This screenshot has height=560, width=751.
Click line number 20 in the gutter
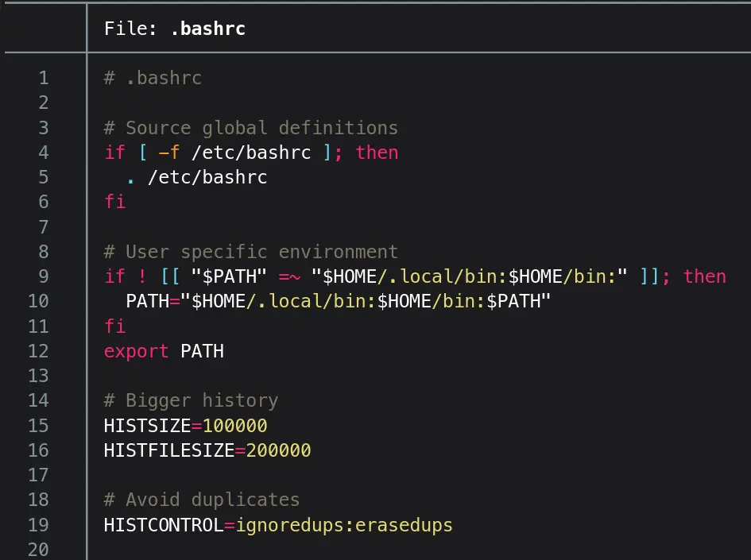click(38, 550)
